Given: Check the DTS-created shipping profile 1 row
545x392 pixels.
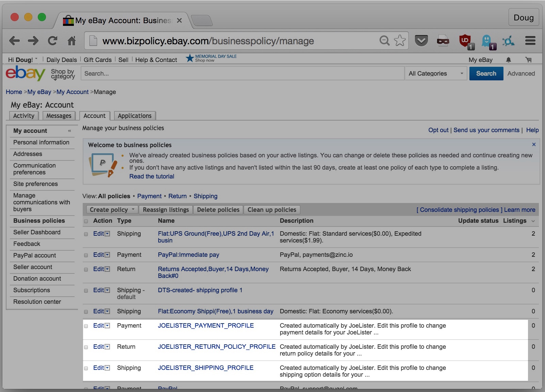Looking at the screenshot, I should coord(86,291).
